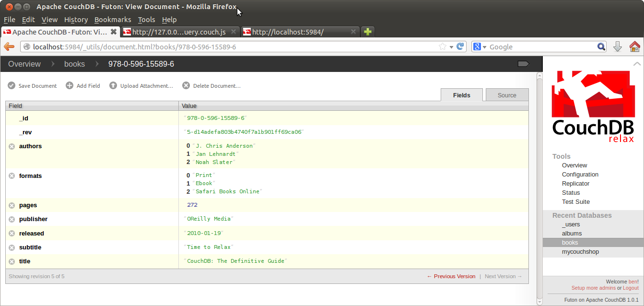Open the URL history dropdown arrow
Image resolution: width=644 pixels, height=306 pixels.
[x=451, y=47]
